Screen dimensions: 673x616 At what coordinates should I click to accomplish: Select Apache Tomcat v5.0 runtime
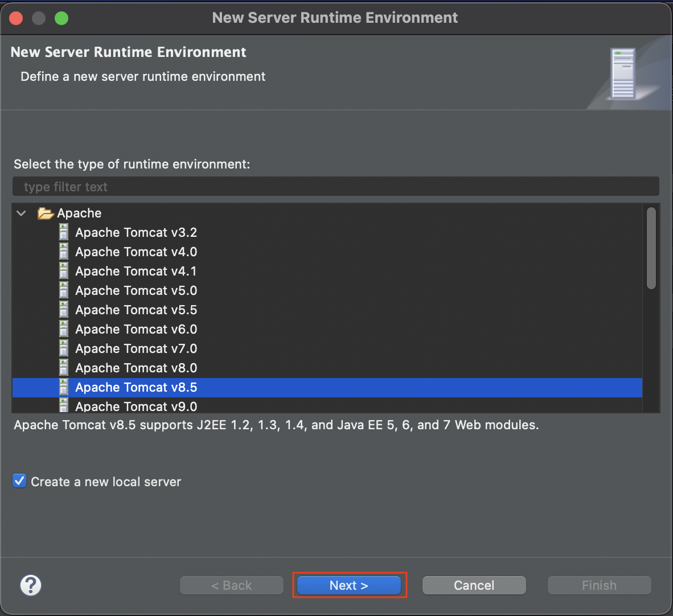[x=327, y=290]
